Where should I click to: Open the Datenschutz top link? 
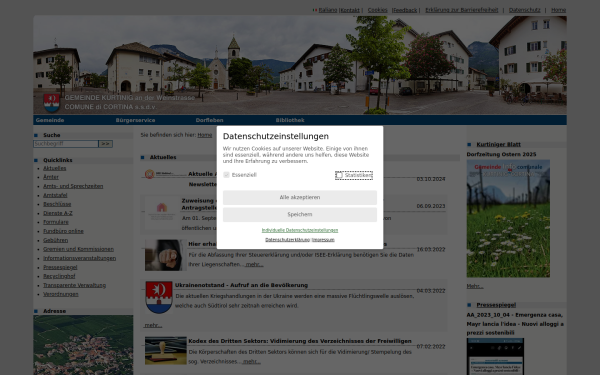pyautogui.click(x=525, y=10)
